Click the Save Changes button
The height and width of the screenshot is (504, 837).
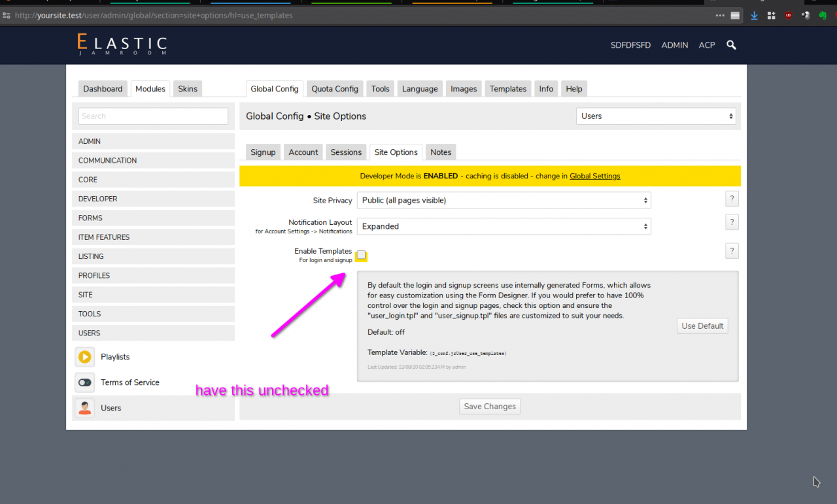tap(490, 407)
